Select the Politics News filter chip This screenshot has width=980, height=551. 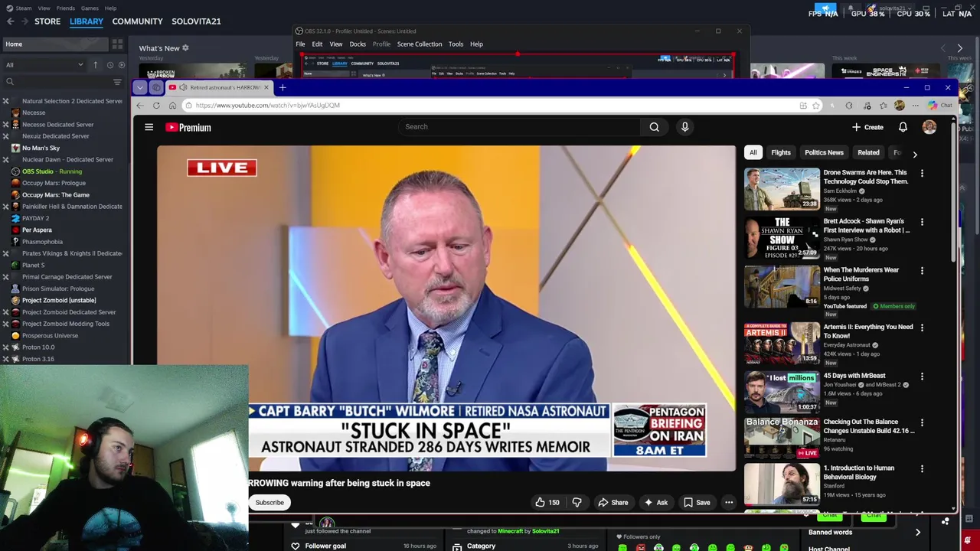[x=824, y=153]
